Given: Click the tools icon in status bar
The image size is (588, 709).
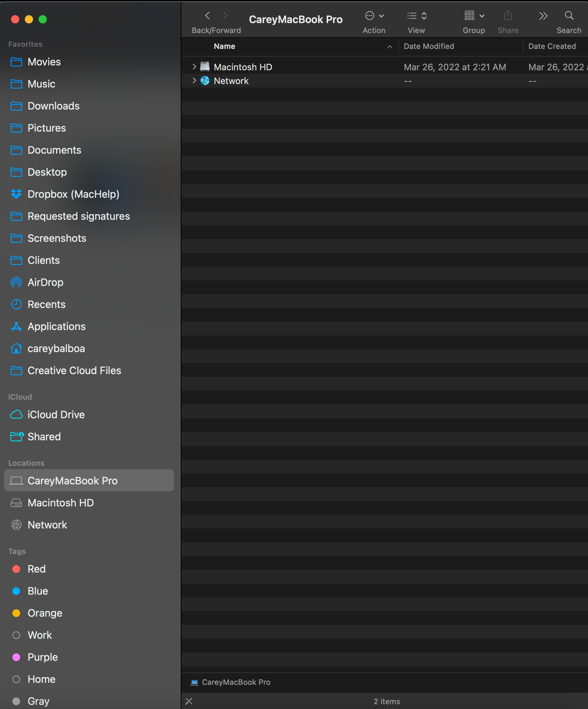Looking at the screenshot, I should pos(189,701).
